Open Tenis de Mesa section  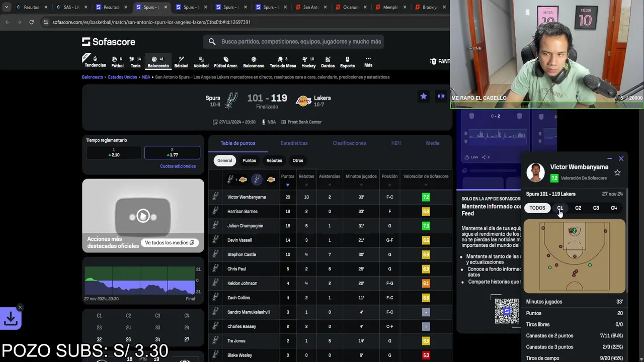click(283, 62)
